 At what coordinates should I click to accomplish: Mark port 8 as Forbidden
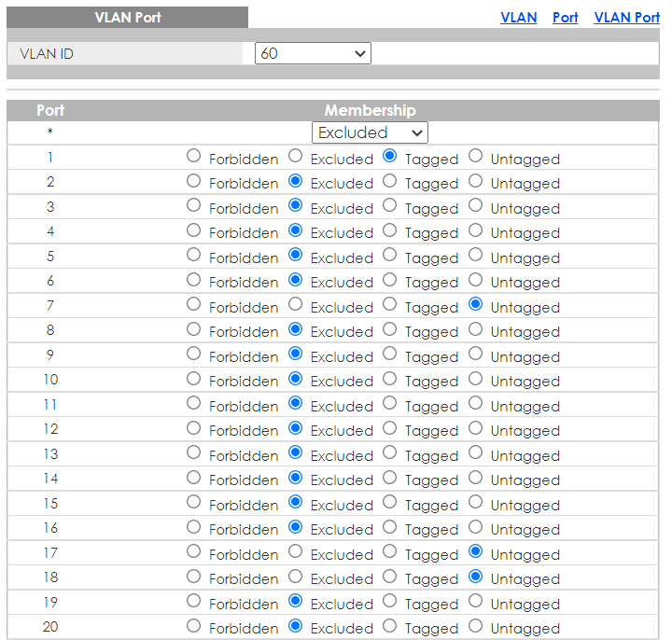coord(194,329)
